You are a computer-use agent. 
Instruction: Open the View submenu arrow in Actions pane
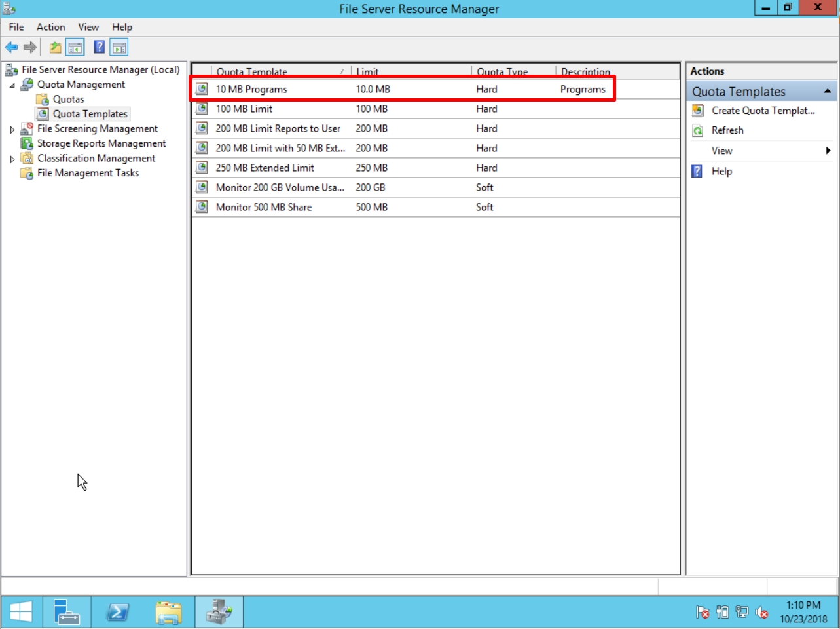829,151
